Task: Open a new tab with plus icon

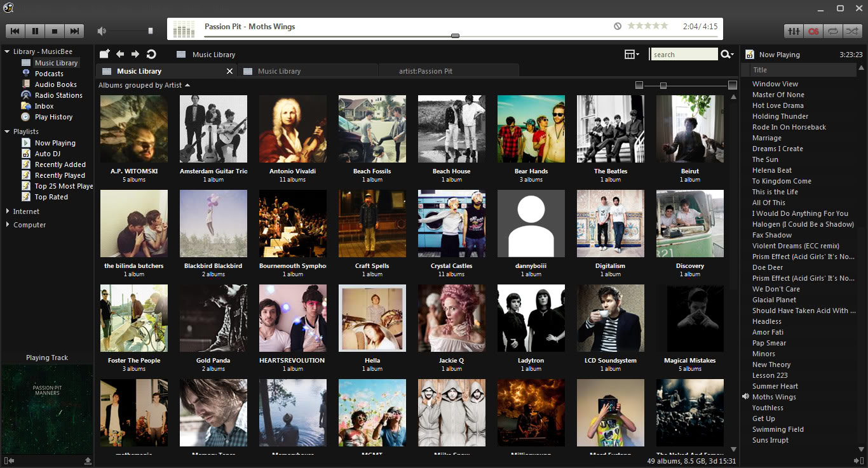Action: (x=105, y=54)
